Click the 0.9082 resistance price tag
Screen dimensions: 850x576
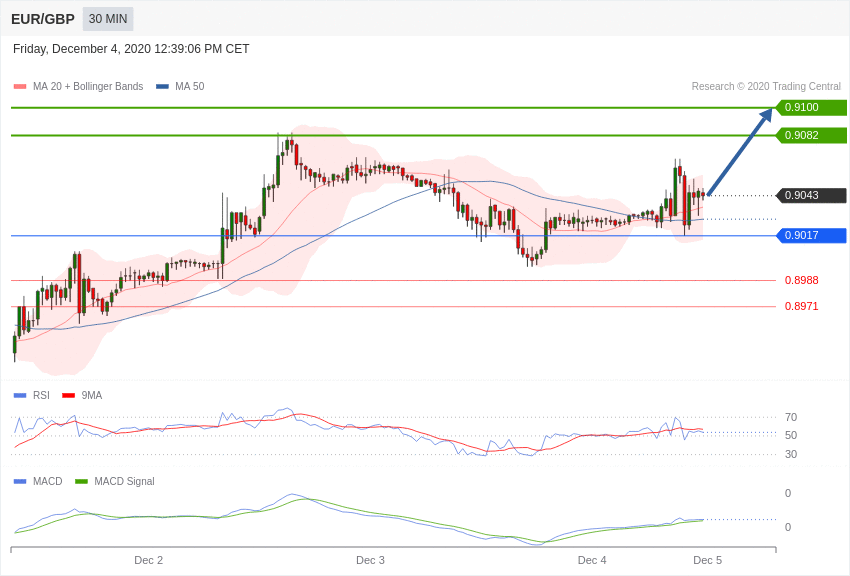pyautogui.click(x=811, y=135)
